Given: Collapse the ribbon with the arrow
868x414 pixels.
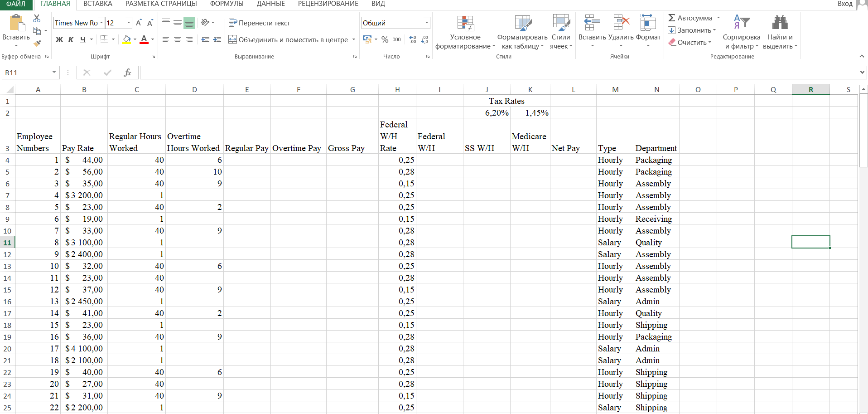Looking at the screenshot, I should (x=862, y=56).
